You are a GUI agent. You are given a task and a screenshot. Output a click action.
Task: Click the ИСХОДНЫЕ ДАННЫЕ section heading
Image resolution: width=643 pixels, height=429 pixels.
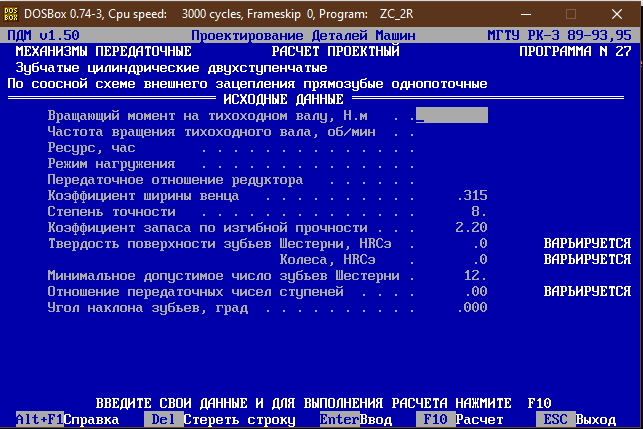pos(283,99)
